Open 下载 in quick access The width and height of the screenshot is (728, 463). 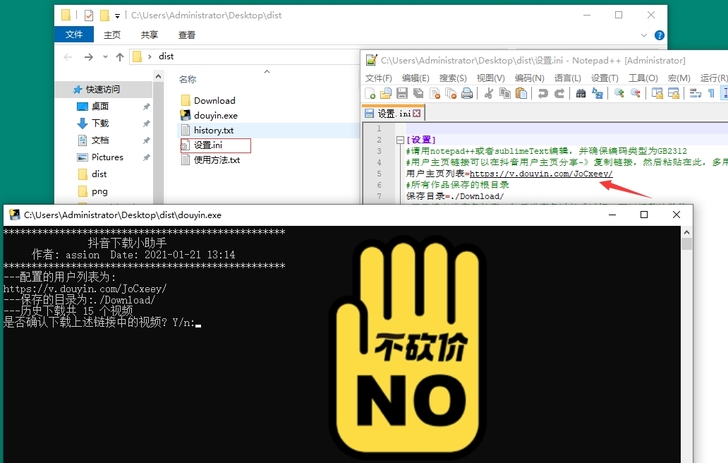coord(99,123)
